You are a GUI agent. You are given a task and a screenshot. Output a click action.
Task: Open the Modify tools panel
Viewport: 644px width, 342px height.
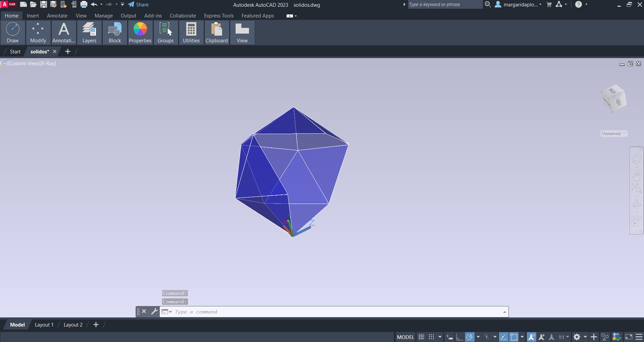pyautogui.click(x=38, y=33)
